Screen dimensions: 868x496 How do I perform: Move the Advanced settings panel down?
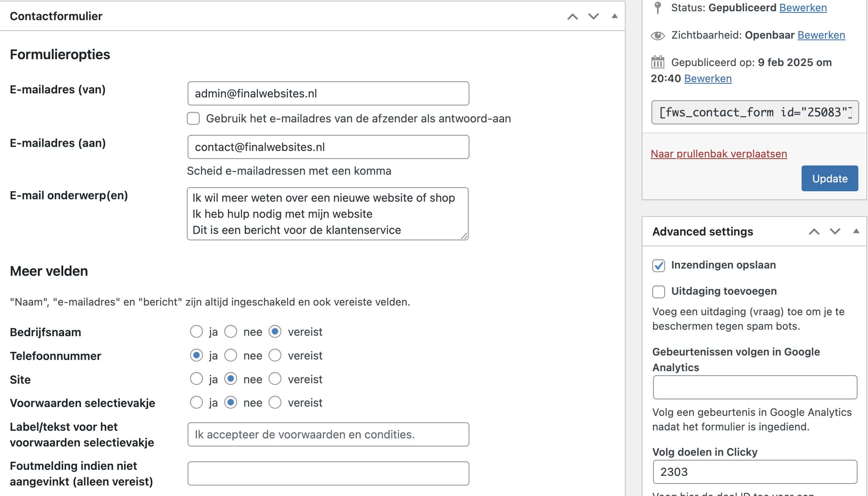point(835,231)
